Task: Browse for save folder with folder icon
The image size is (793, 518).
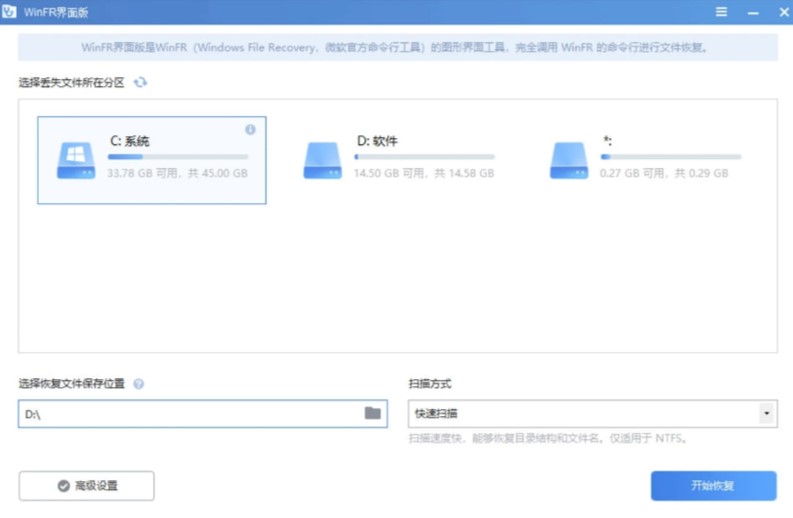Action: 373,413
